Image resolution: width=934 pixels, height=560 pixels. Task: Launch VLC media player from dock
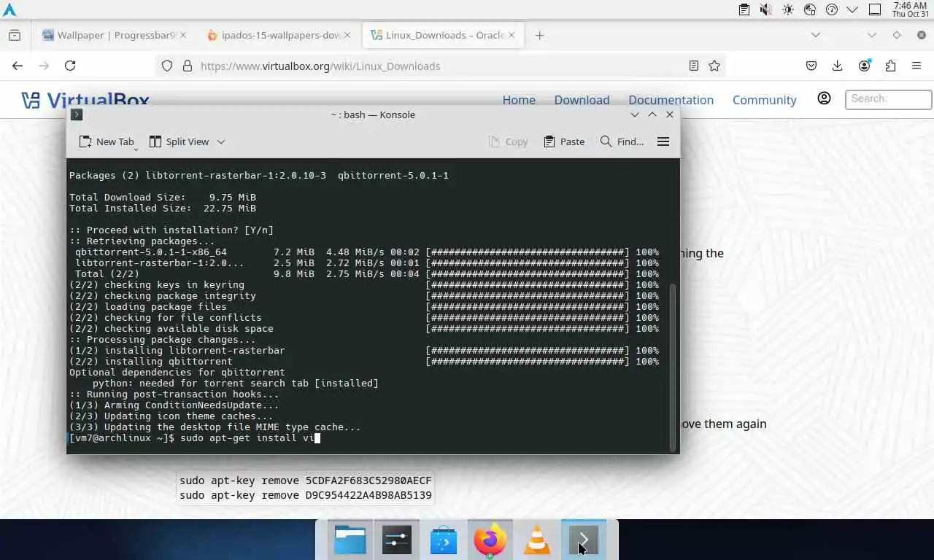537,540
